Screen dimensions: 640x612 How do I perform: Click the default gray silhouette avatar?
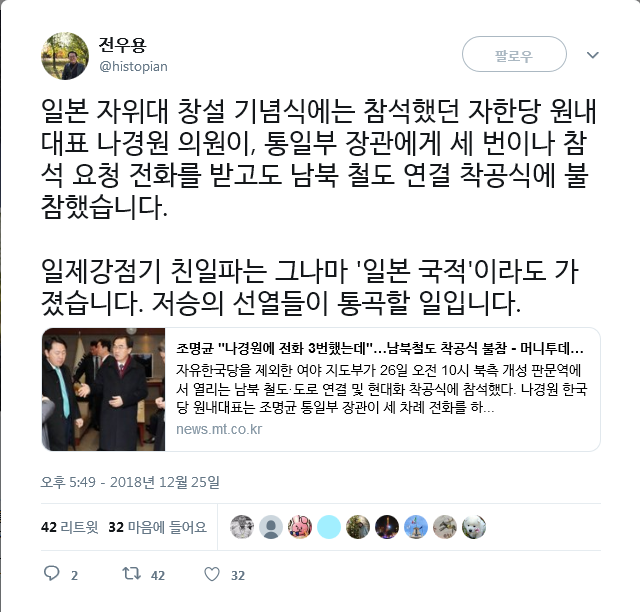tap(271, 527)
